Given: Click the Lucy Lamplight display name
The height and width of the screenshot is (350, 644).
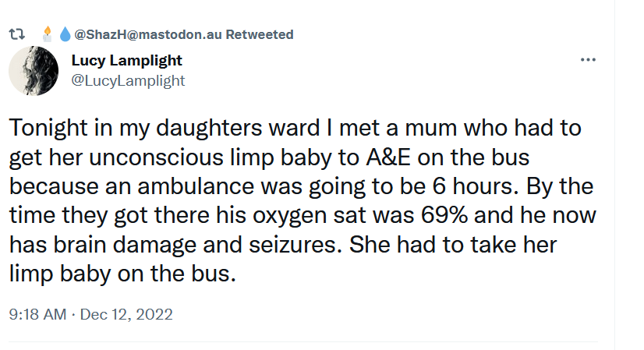Looking at the screenshot, I should 126,61.
